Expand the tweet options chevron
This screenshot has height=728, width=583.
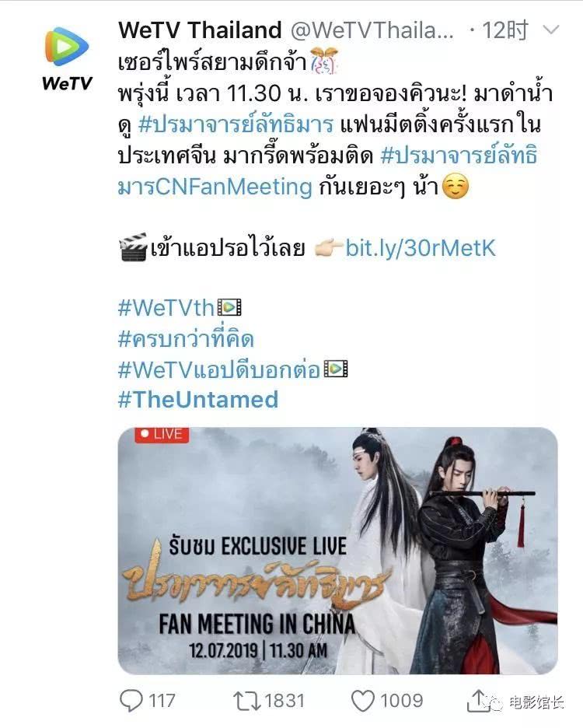551,30
